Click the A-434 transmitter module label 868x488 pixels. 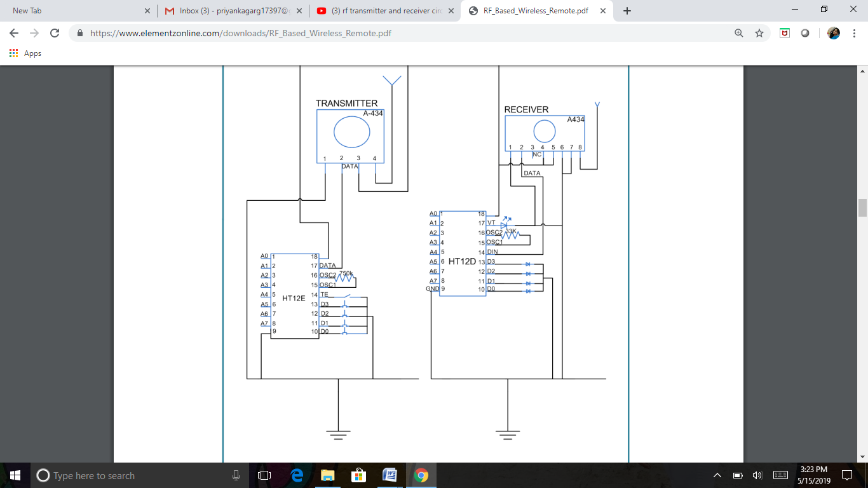(373, 114)
